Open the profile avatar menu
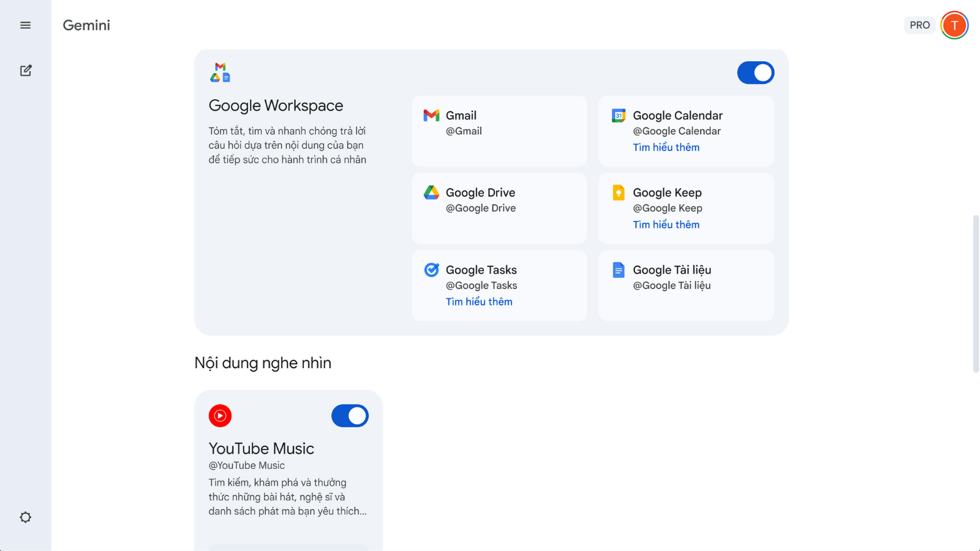This screenshot has height=551, width=980. click(x=954, y=25)
